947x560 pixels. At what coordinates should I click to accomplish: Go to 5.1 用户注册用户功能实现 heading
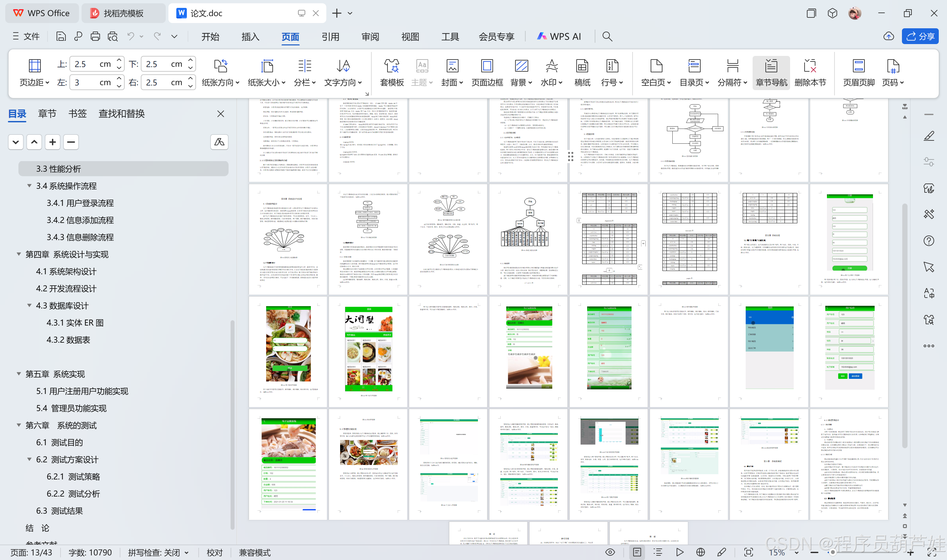(x=82, y=391)
